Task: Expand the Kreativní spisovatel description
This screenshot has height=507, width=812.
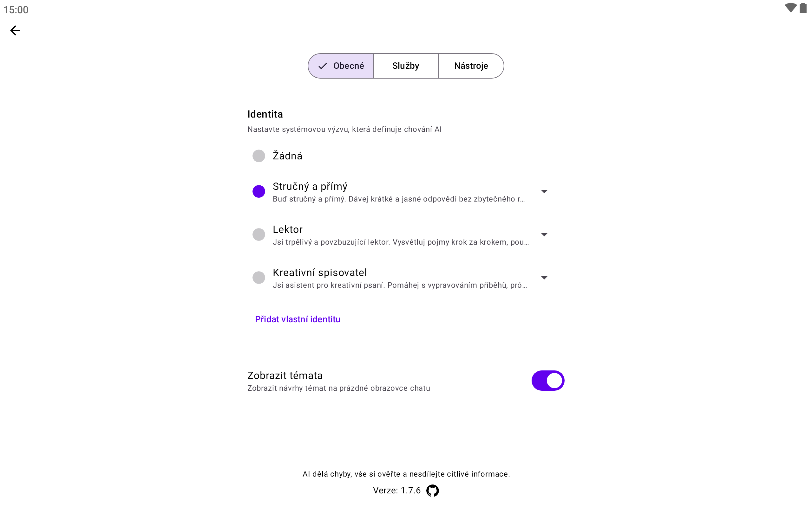Action: pos(544,278)
